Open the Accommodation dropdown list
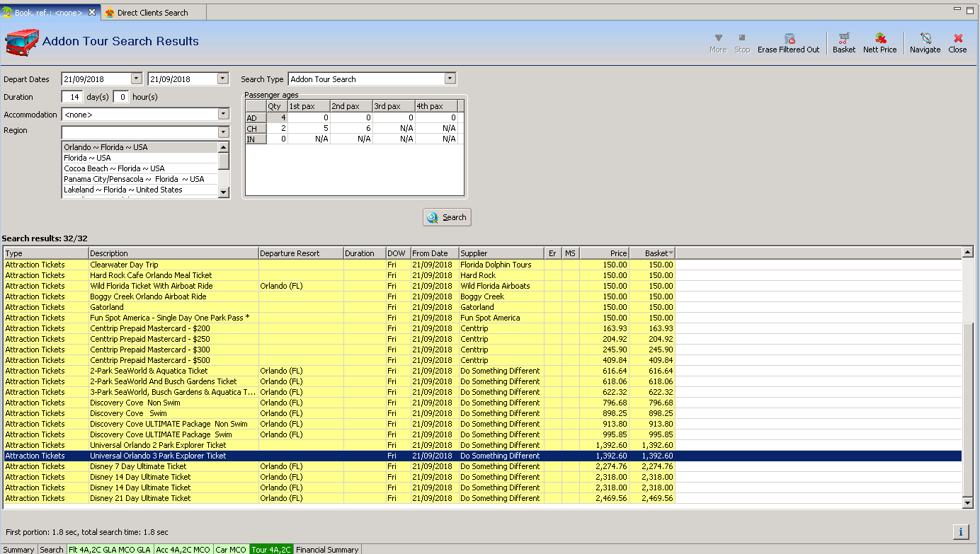980x554 pixels. 224,114
